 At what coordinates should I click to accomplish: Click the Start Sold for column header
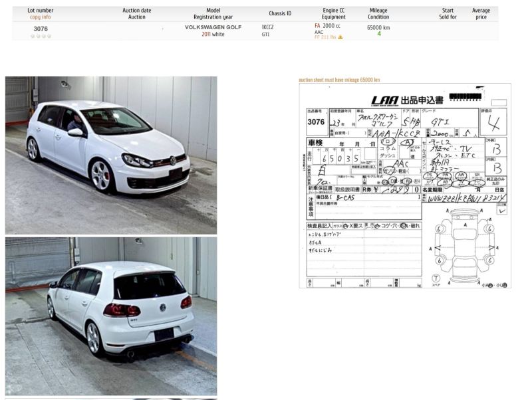[x=448, y=13]
